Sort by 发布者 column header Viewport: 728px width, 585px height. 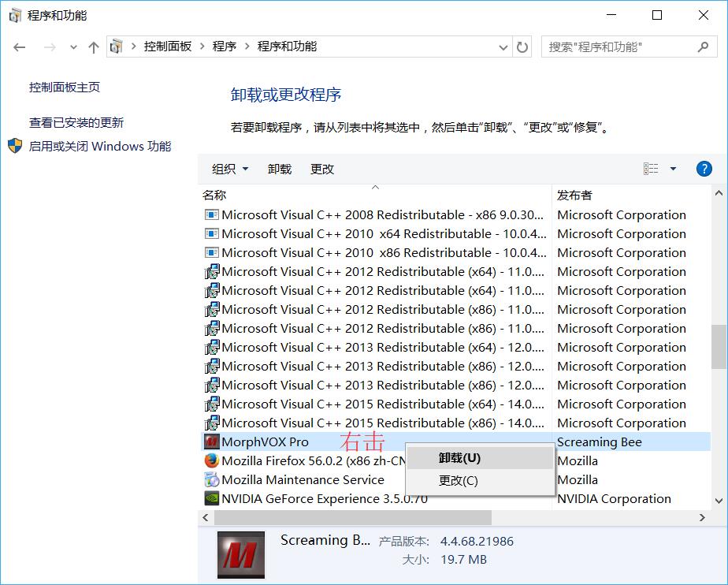coord(574,196)
